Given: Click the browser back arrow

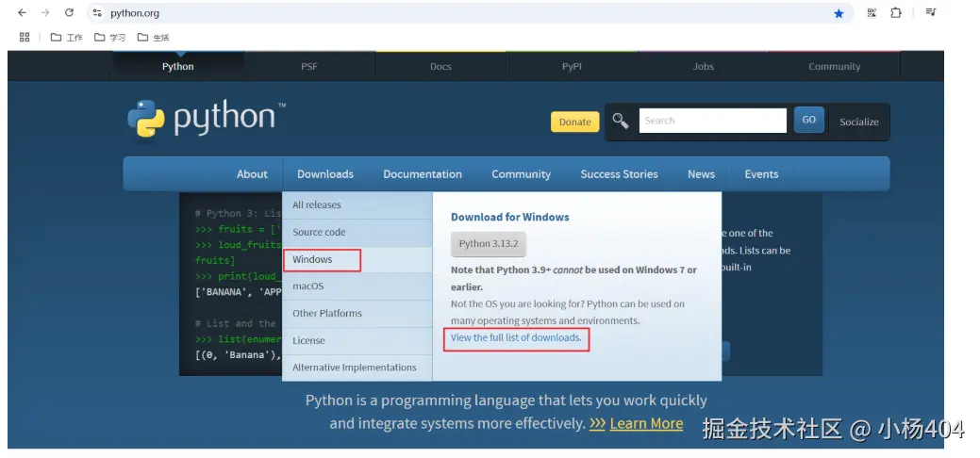Looking at the screenshot, I should pyautogui.click(x=22, y=12).
